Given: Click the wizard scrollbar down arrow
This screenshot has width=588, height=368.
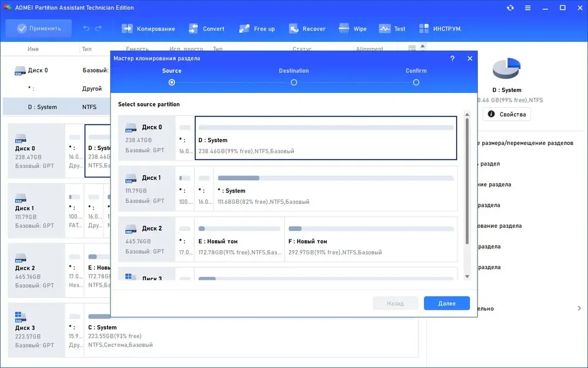Looking at the screenshot, I should (467, 276).
